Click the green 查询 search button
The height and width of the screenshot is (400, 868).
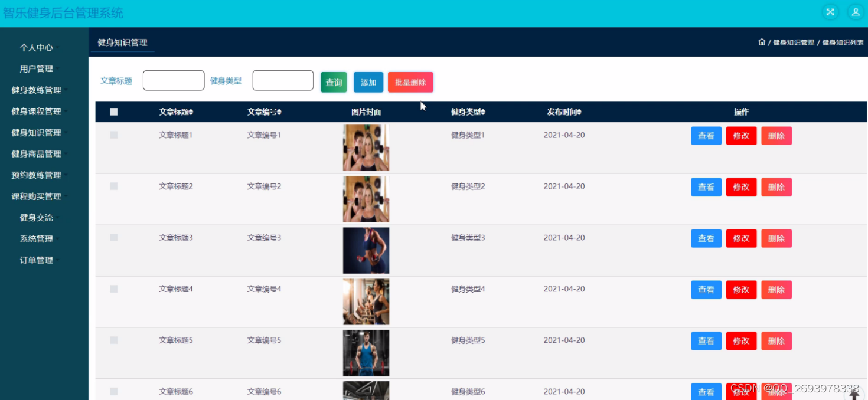(334, 83)
